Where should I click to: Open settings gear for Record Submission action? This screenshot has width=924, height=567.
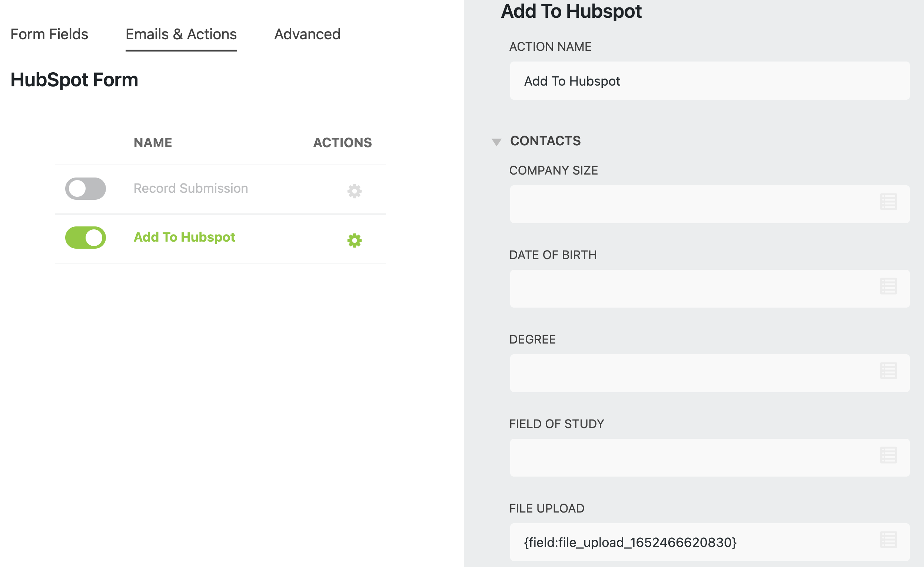click(354, 191)
